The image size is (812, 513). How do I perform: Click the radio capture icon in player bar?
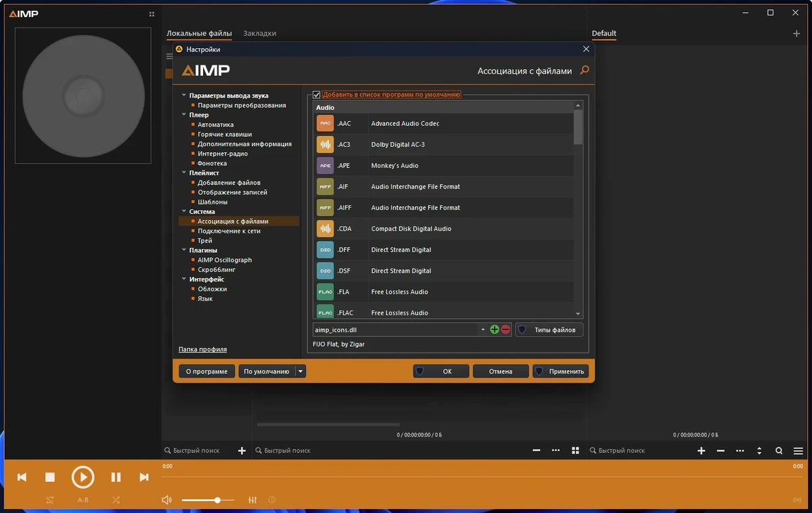[797, 500]
